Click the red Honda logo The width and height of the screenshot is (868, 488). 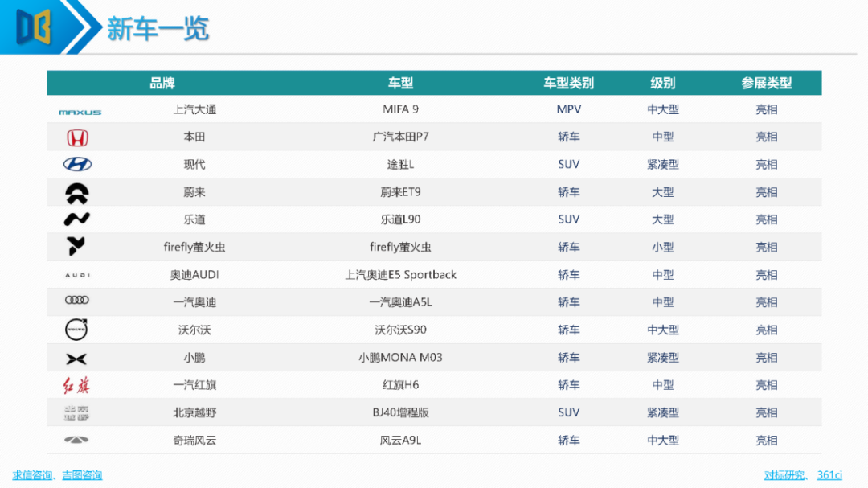[x=77, y=137]
